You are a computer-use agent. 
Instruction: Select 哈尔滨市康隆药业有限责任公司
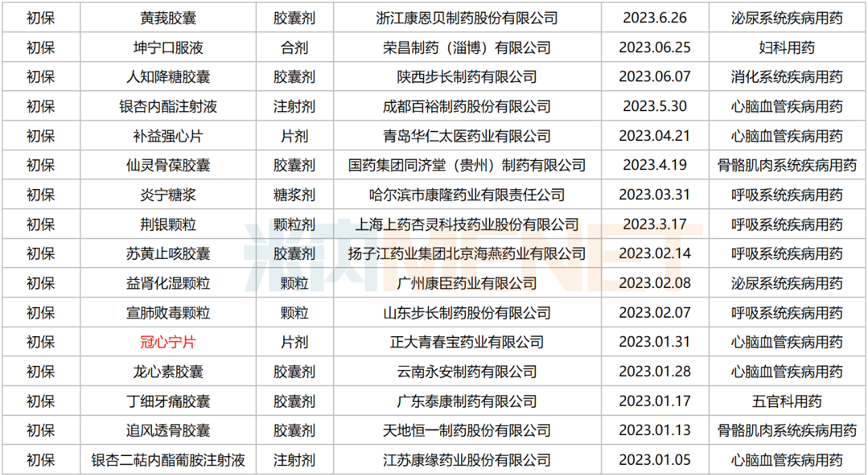pos(467,195)
